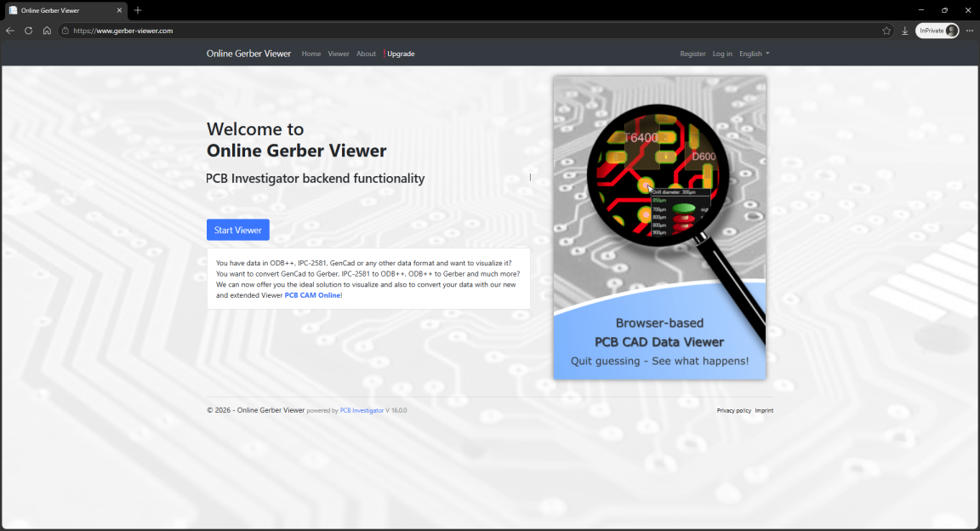
Task: Open the Viewer menu item
Action: pos(338,54)
